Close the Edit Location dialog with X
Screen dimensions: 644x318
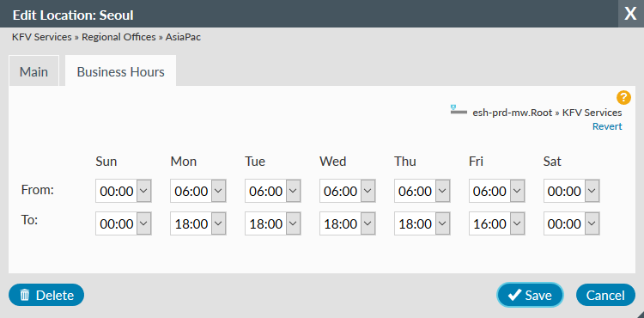pos(630,14)
